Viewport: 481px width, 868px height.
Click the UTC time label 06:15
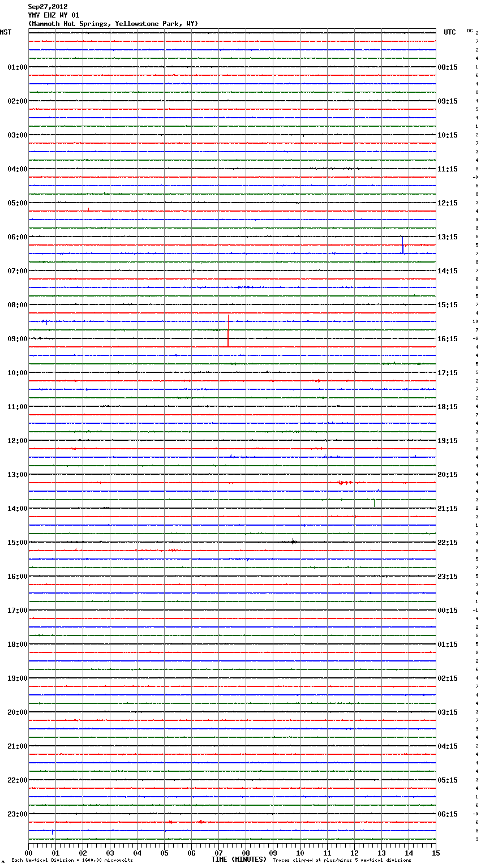[x=448, y=814]
